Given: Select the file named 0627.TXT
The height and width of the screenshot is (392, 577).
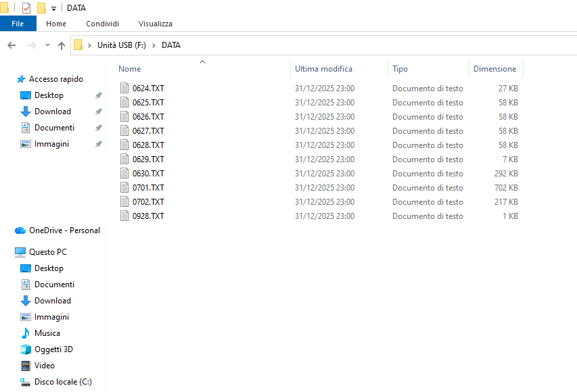Looking at the screenshot, I should pyautogui.click(x=148, y=131).
